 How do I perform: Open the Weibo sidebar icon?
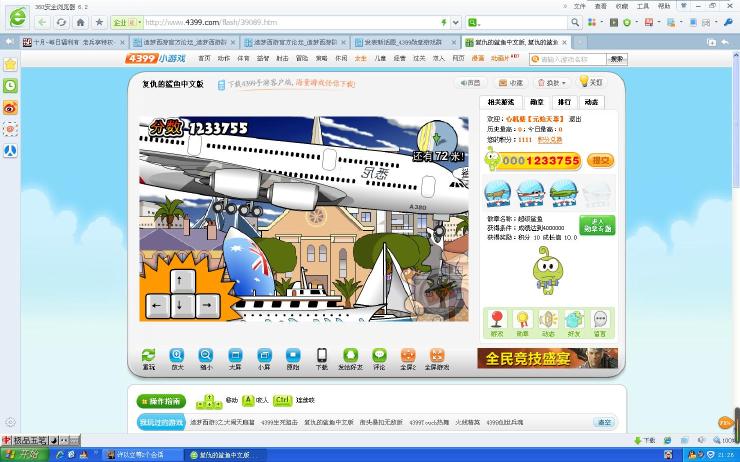tap(10, 108)
